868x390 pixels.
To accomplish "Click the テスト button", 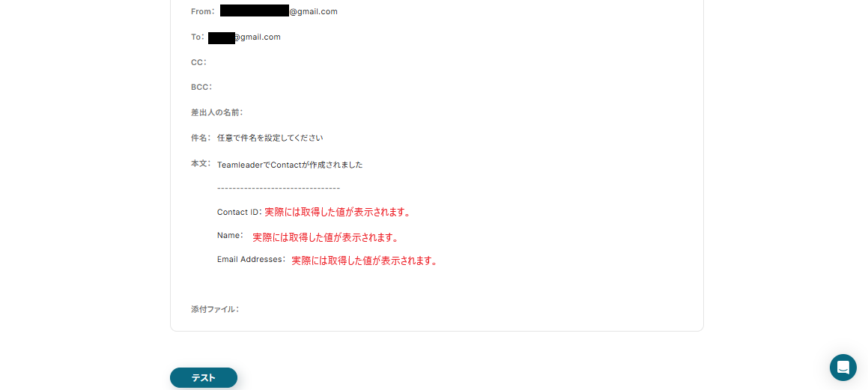I will [204, 378].
